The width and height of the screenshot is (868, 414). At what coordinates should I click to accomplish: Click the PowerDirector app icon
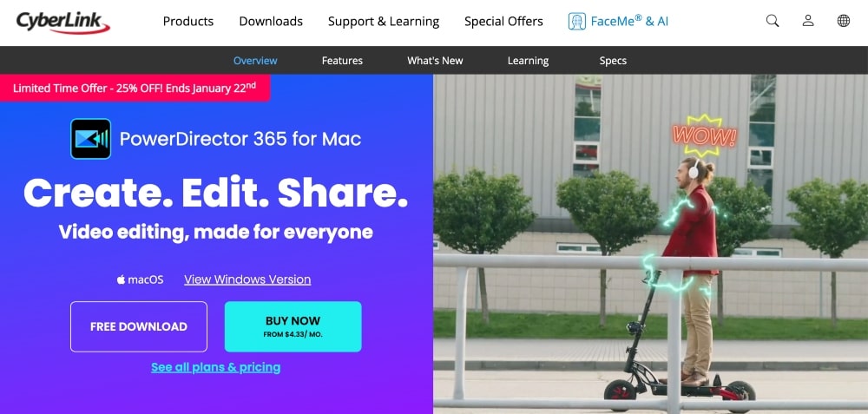pyautogui.click(x=91, y=139)
